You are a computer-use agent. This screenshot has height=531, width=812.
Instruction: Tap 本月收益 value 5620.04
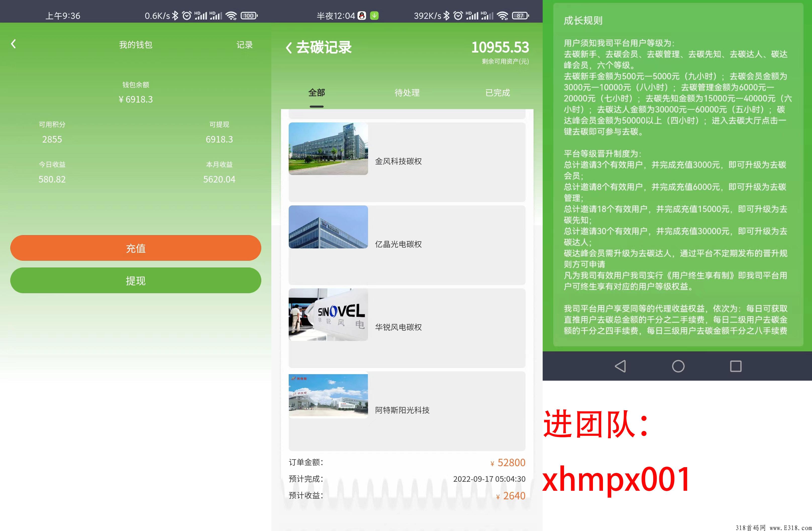coord(219,179)
